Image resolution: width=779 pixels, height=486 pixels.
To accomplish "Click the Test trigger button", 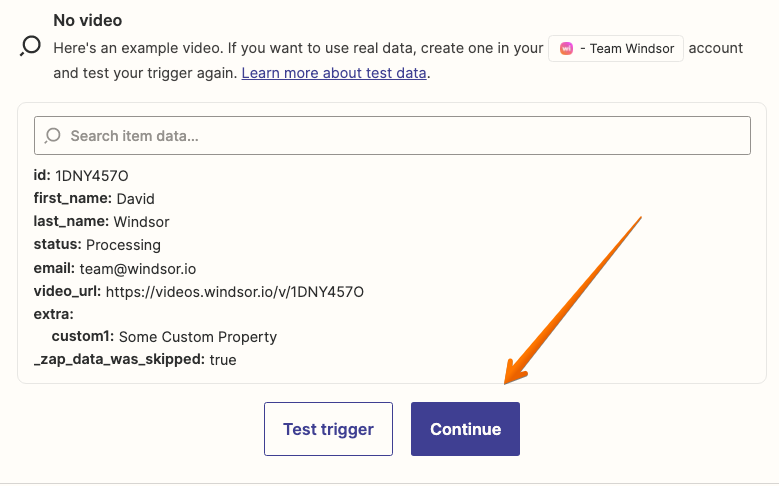I will tap(328, 429).
